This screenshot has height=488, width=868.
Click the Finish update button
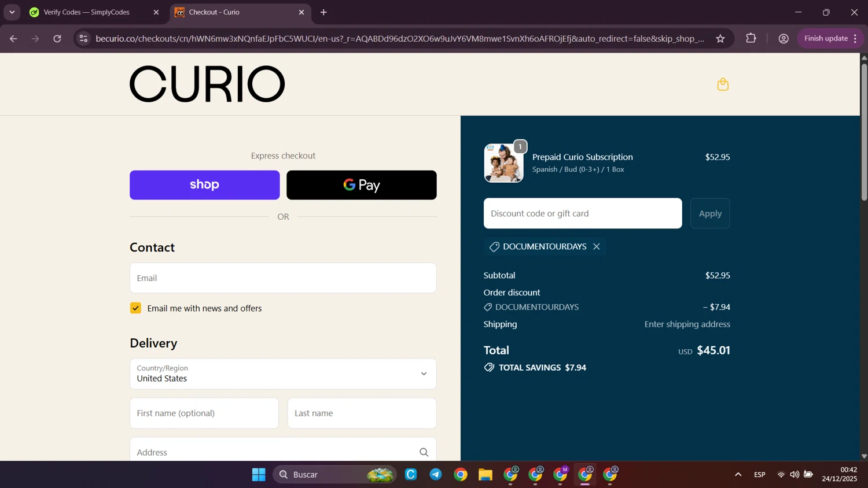click(826, 39)
